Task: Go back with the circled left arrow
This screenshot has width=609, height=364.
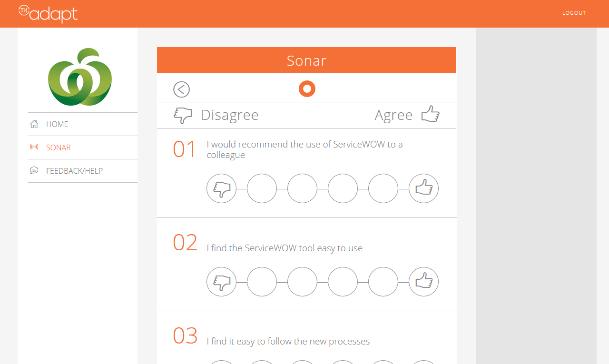Action: click(181, 89)
